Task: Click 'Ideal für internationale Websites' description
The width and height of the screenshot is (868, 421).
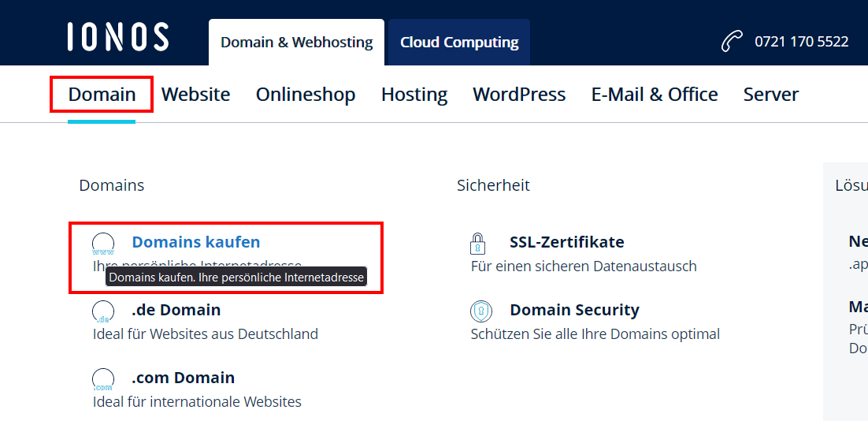Action: pos(197,401)
